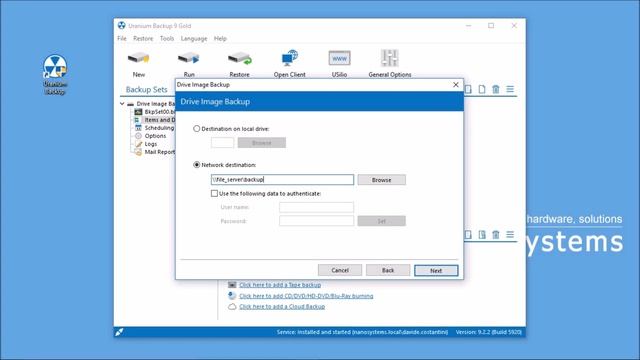Screen dimensions: 640x360
Task: Click the New backup toolbar icon
Action: (138, 59)
